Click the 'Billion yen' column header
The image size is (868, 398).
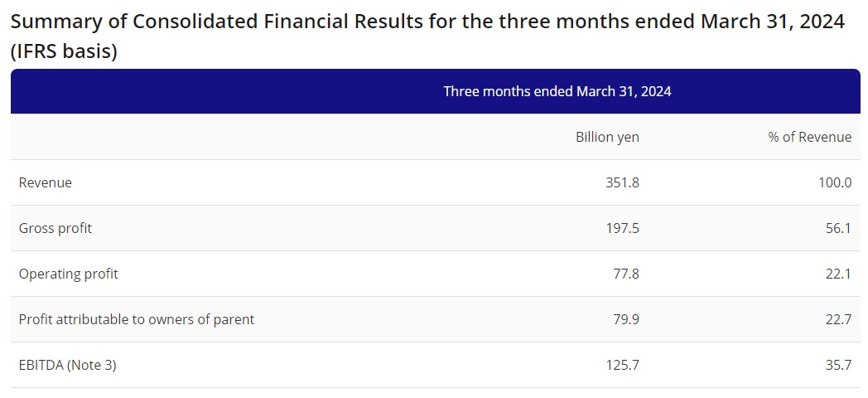607,137
